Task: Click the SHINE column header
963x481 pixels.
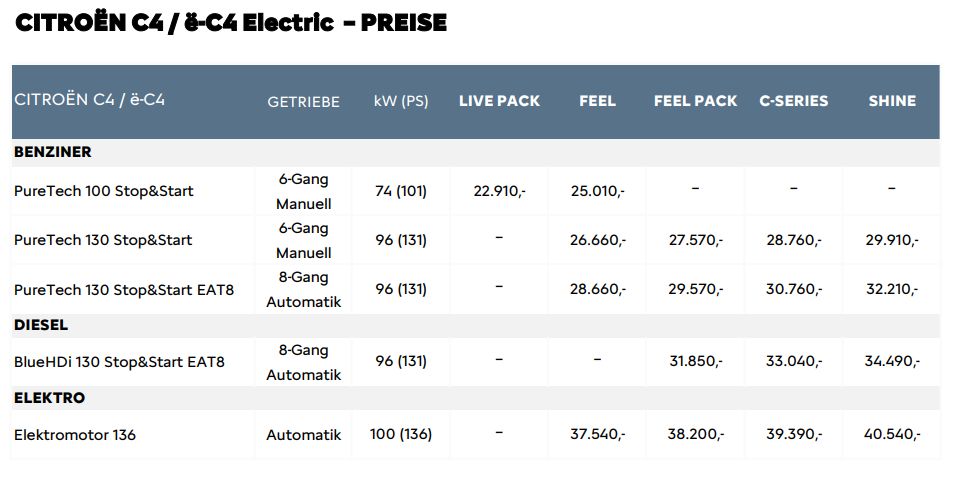Action: tap(892, 101)
